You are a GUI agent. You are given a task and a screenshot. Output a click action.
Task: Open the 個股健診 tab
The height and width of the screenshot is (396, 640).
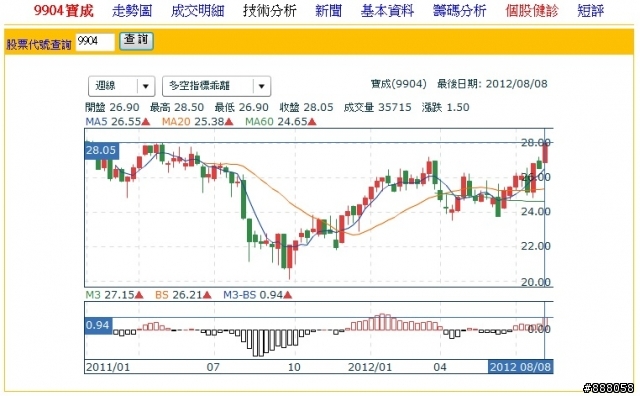[x=532, y=11]
